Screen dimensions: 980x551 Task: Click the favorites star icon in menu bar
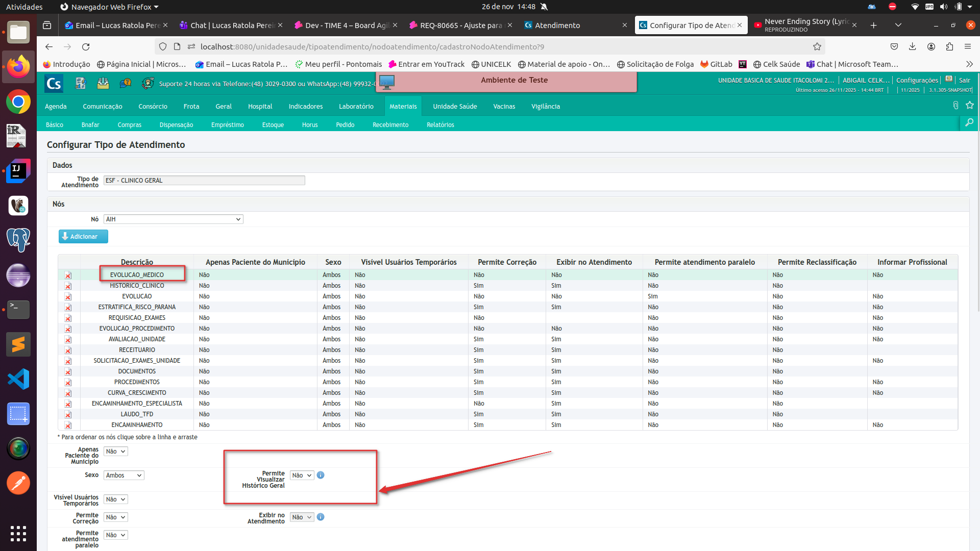970,105
